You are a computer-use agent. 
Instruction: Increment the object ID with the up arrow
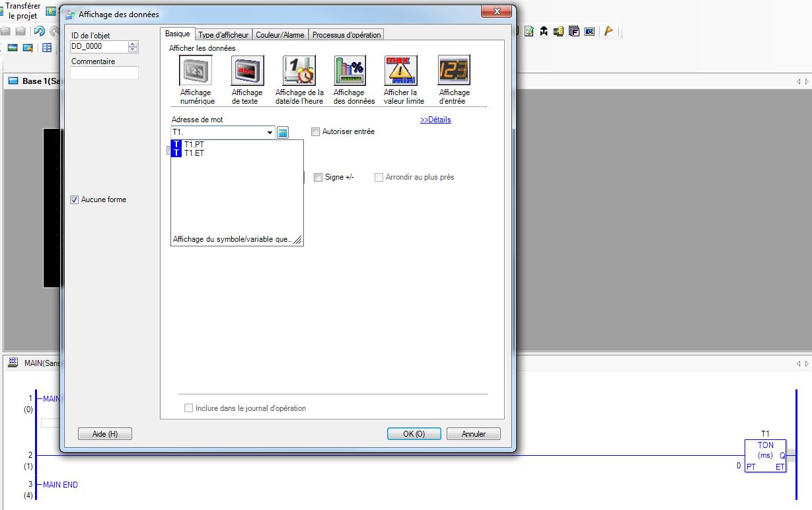pos(133,44)
